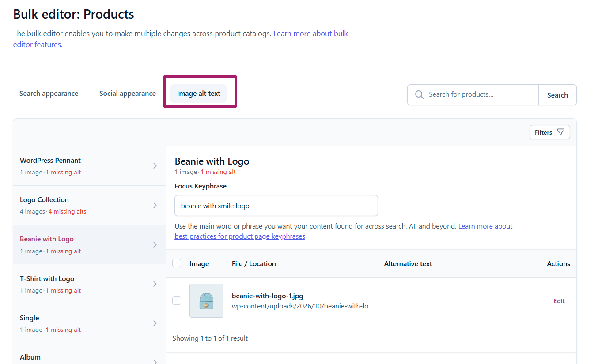594x364 pixels.
Task: Click the beanie image thumbnail
Action: coord(206,300)
